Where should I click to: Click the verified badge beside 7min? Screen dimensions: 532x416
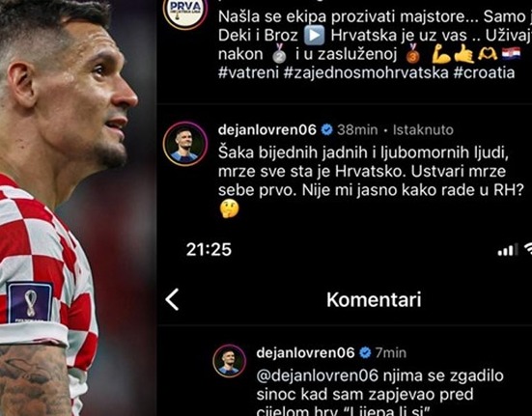pos(365,353)
